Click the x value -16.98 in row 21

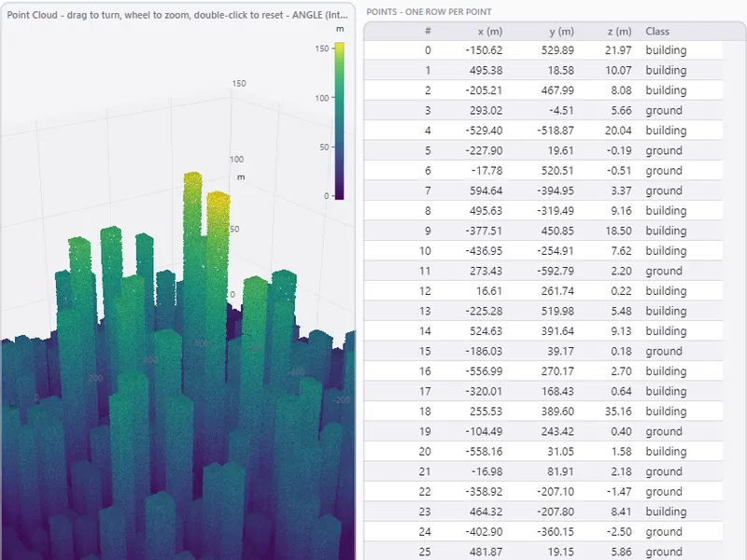486,471
